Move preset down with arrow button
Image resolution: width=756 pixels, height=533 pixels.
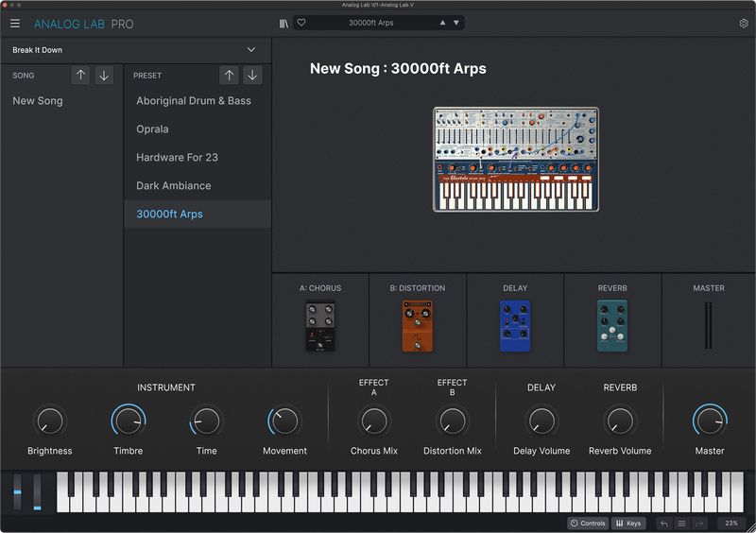coord(252,76)
